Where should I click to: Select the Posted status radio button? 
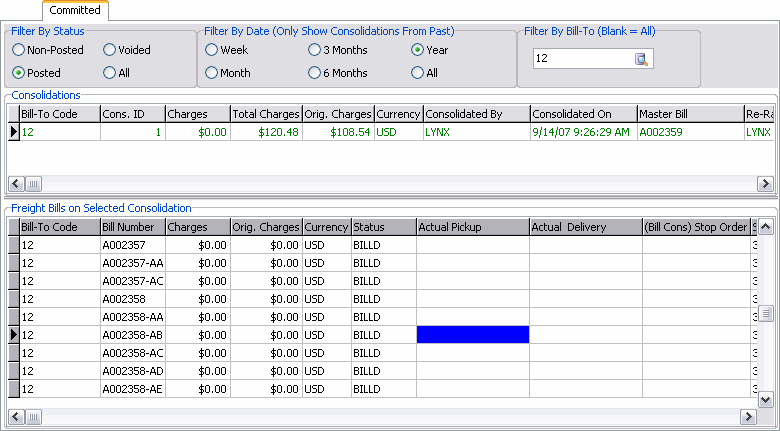coord(18,73)
